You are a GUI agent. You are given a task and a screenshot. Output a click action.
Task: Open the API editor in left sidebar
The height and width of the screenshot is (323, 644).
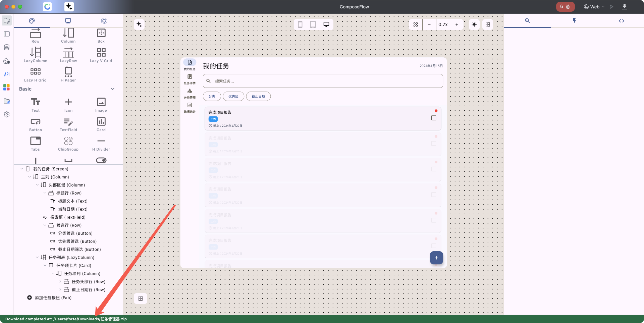pos(7,74)
